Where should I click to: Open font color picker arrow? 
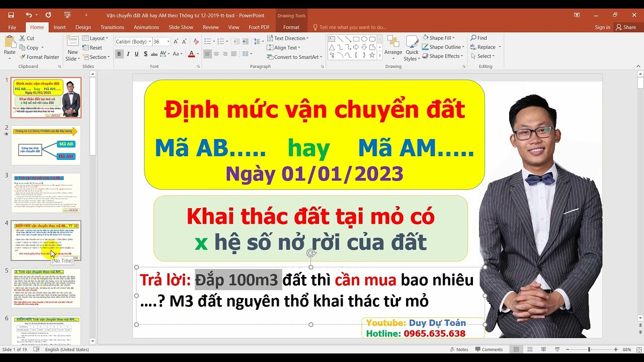[x=198, y=54]
